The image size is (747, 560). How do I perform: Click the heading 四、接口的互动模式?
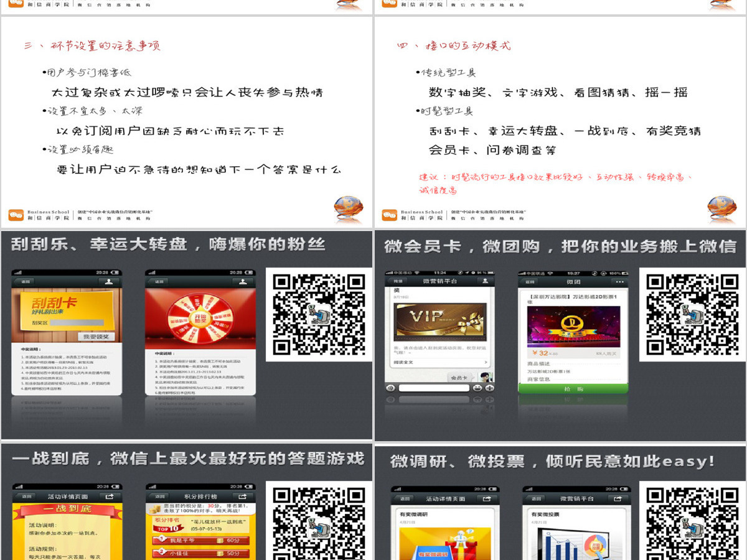(x=453, y=45)
